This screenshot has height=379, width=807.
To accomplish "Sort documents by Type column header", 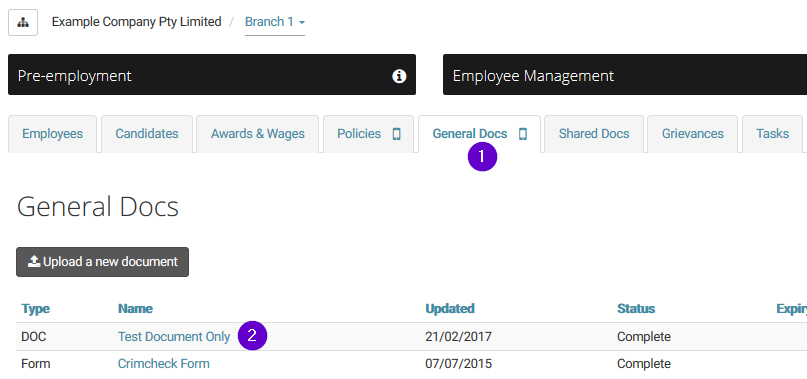I will point(36,309).
